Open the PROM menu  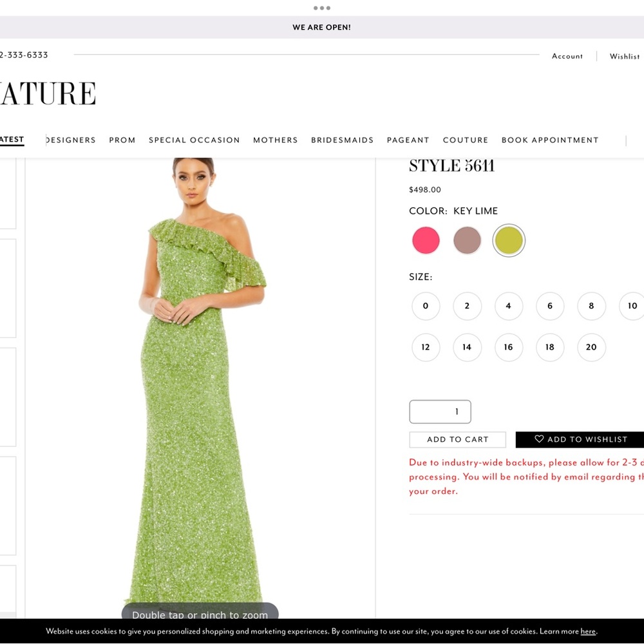122,140
